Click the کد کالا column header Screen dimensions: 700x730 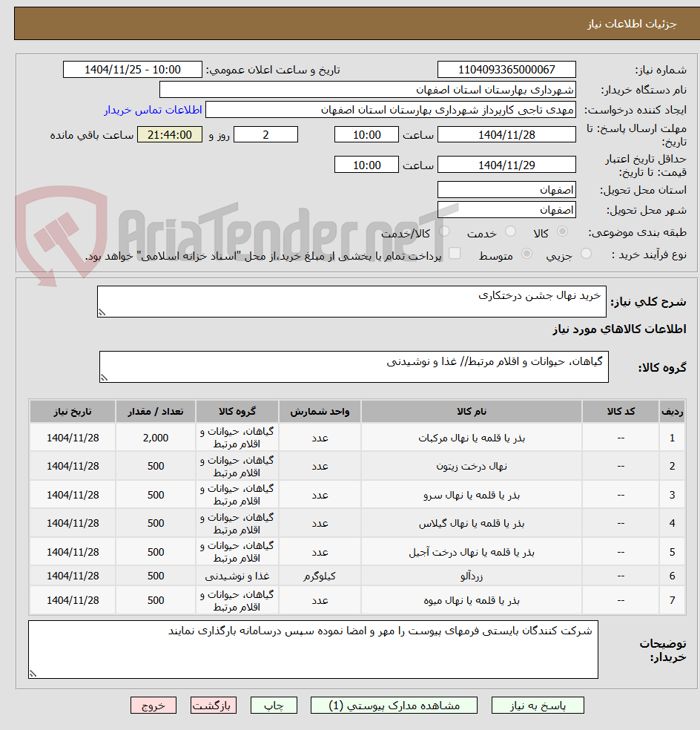(x=621, y=412)
